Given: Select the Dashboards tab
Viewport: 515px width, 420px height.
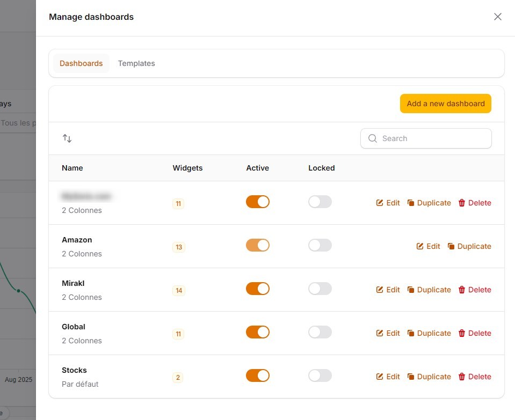Looking at the screenshot, I should [x=81, y=63].
